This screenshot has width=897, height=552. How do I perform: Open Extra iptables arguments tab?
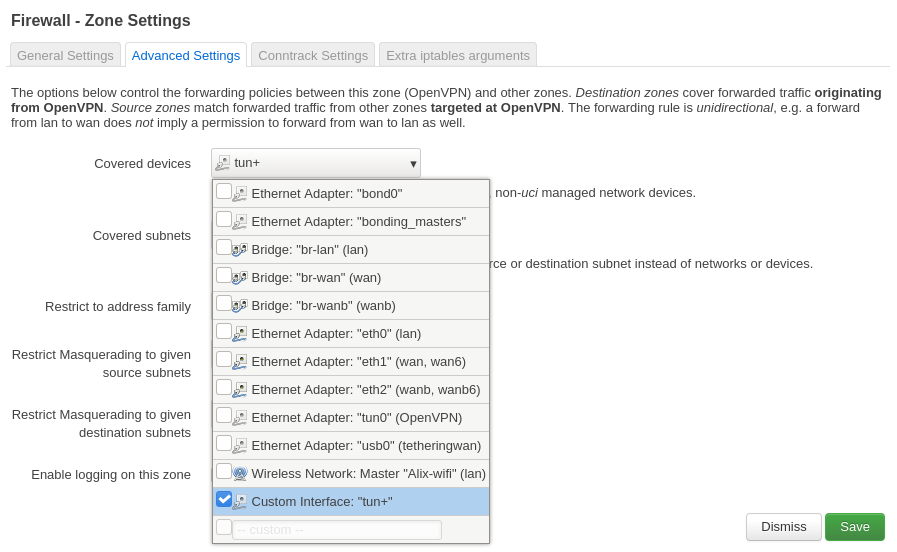(x=458, y=55)
